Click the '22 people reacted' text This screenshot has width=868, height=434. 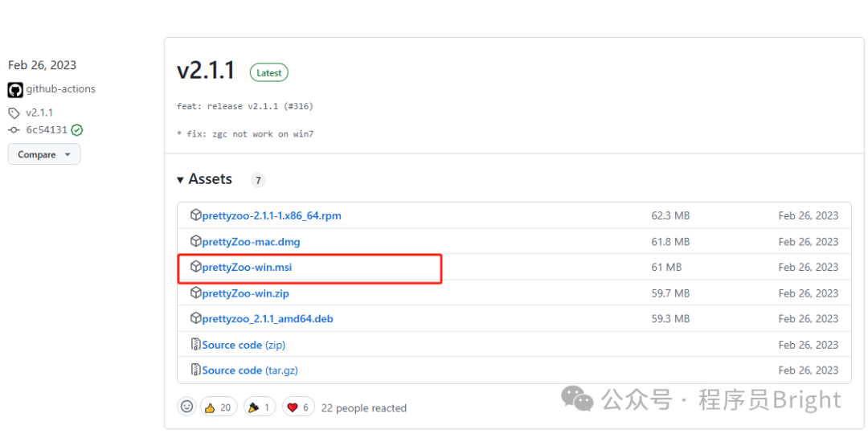[x=364, y=408]
